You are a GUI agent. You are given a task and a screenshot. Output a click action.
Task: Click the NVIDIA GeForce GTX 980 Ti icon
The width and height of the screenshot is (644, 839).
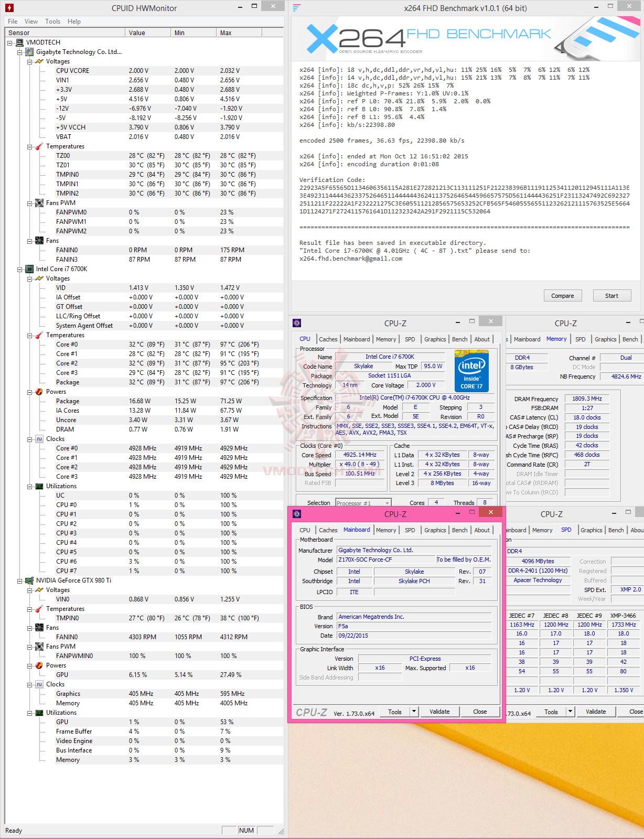tap(30, 580)
